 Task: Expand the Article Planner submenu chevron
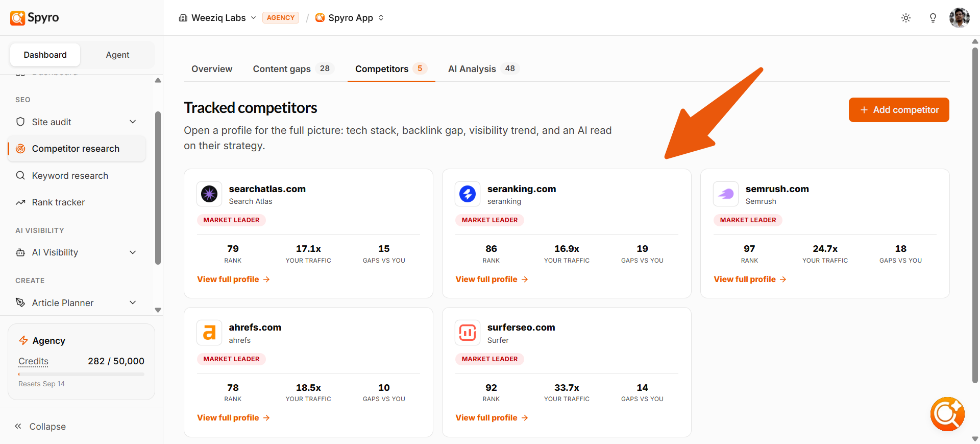pyautogui.click(x=133, y=302)
